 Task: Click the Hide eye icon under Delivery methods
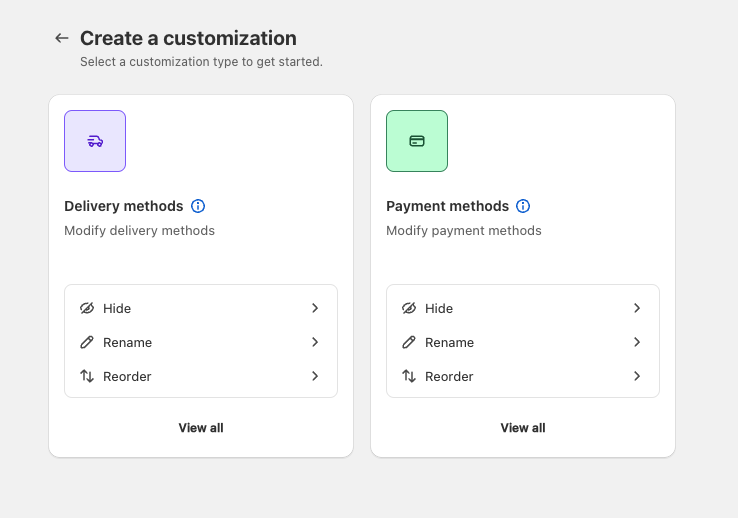(87, 308)
